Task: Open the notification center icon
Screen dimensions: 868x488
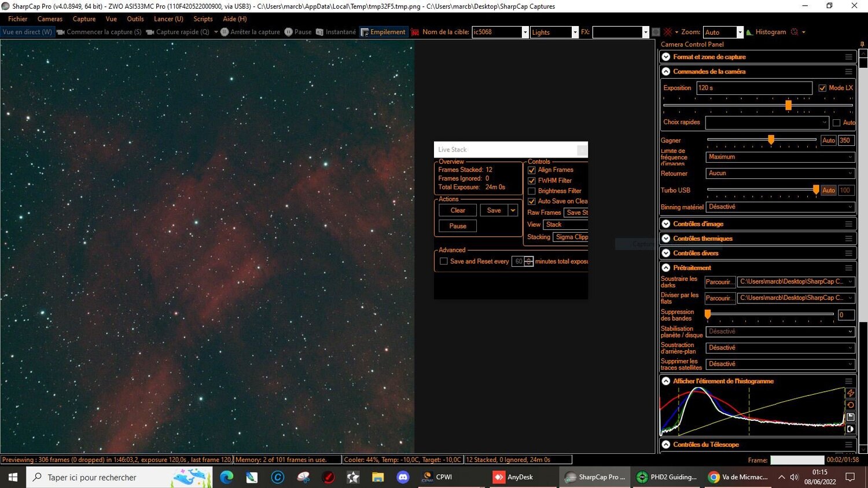Action: point(850,478)
